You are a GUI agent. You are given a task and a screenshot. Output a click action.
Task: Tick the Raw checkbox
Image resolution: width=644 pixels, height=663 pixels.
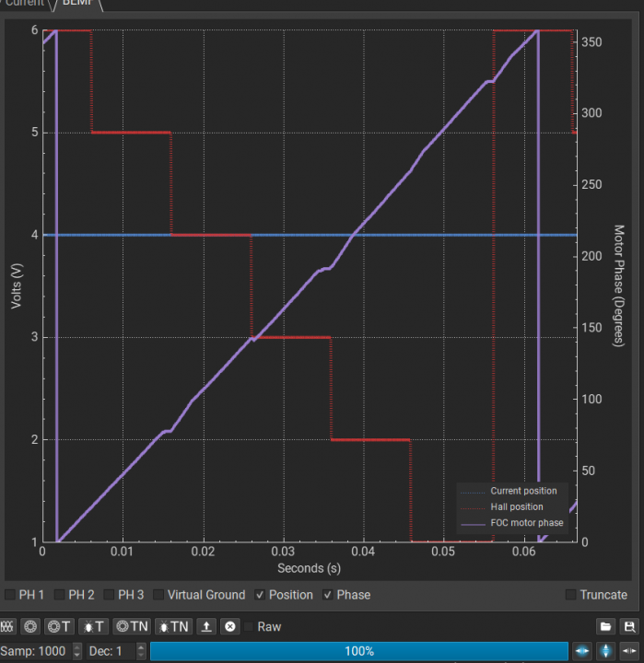click(250, 626)
